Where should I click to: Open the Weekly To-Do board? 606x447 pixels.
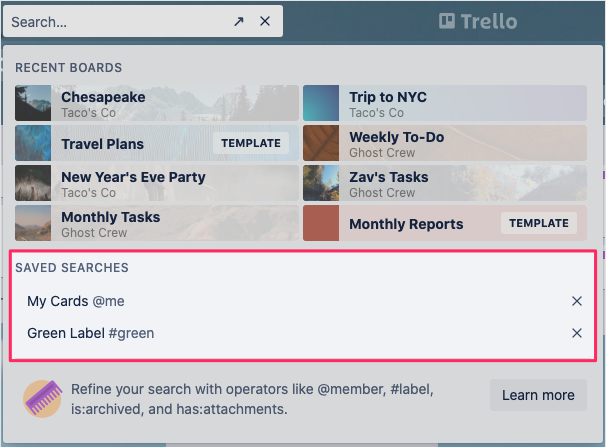pyautogui.click(x=445, y=143)
